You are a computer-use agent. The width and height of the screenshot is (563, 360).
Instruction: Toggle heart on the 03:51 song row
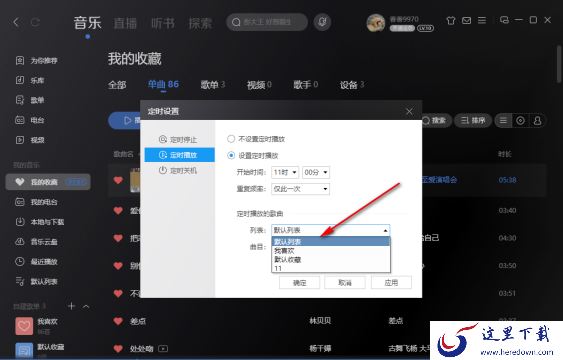(x=118, y=293)
